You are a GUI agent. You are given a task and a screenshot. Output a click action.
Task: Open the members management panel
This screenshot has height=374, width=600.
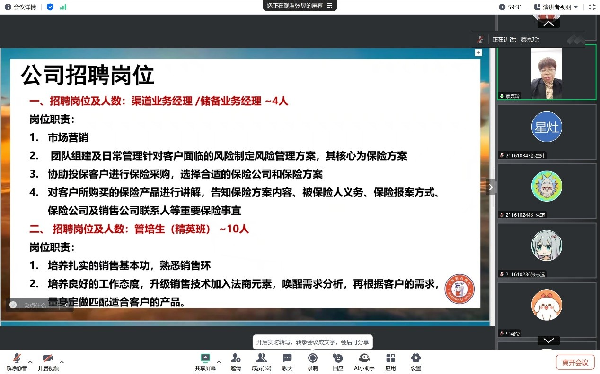click(x=261, y=361)
